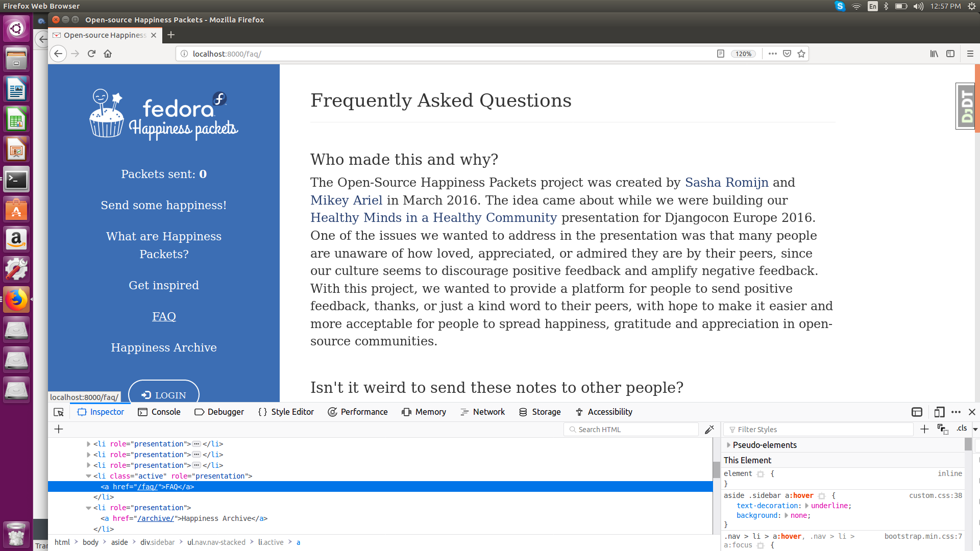This screenshot has width=980, height=551.
Task: Open Healthy Minds in a Healthy Community link
Action: click(433, 217)
